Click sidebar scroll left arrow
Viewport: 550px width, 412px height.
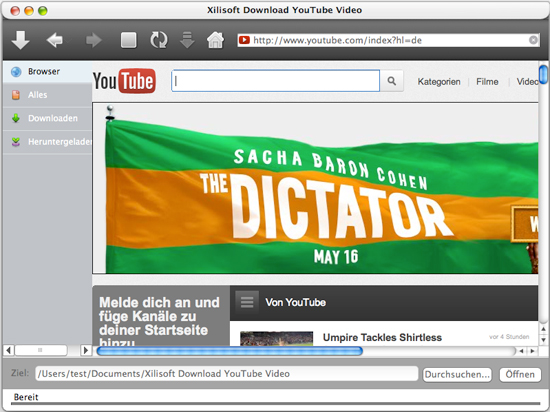pos(9,350)
